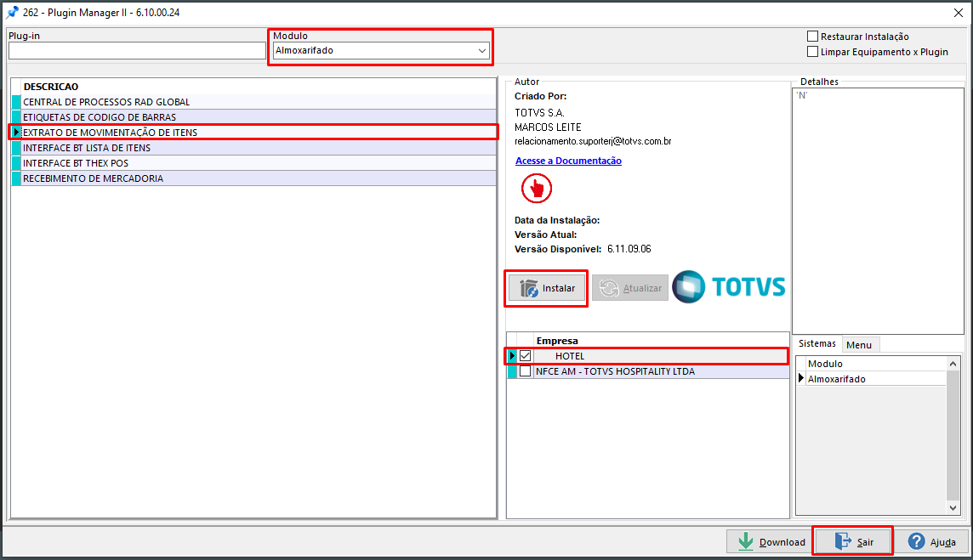Open the Modulo dropdown
The height and width of the screenshot is (560, 973).
pos(481,50)
